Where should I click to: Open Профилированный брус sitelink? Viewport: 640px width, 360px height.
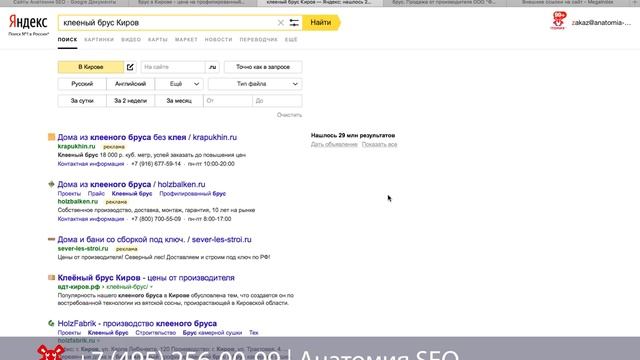point(193,193)
